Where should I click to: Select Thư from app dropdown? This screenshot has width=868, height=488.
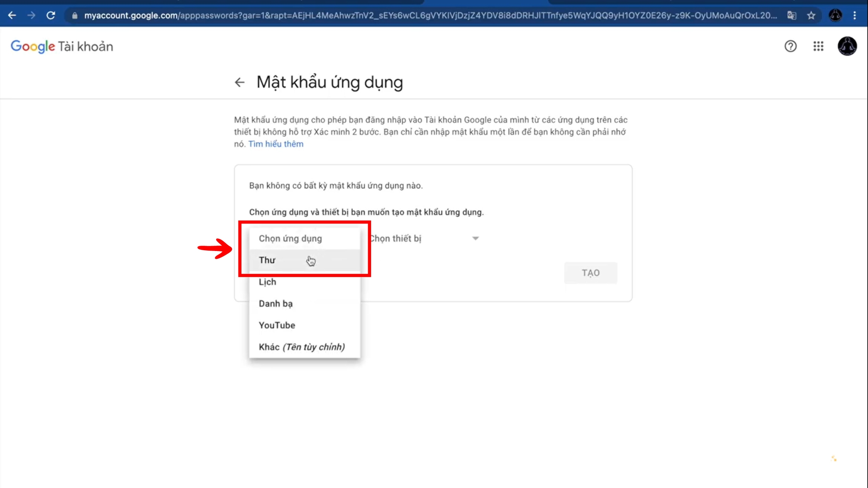coord(267,260)
